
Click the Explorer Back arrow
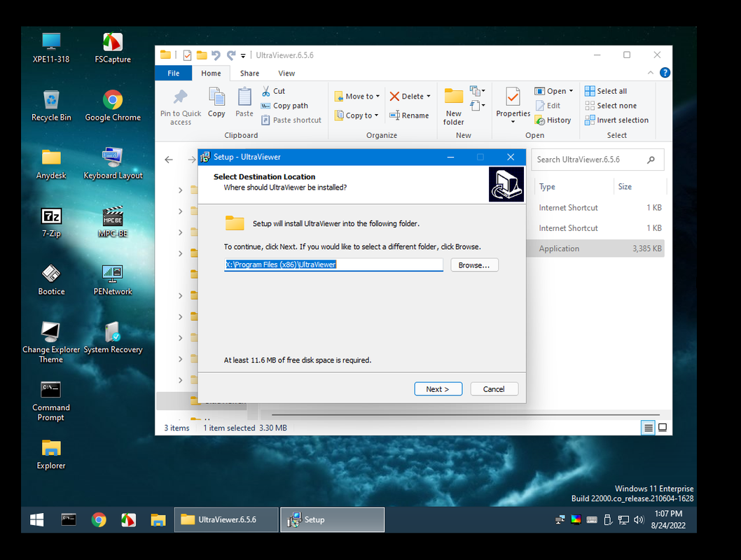click(x=169, y=160)
